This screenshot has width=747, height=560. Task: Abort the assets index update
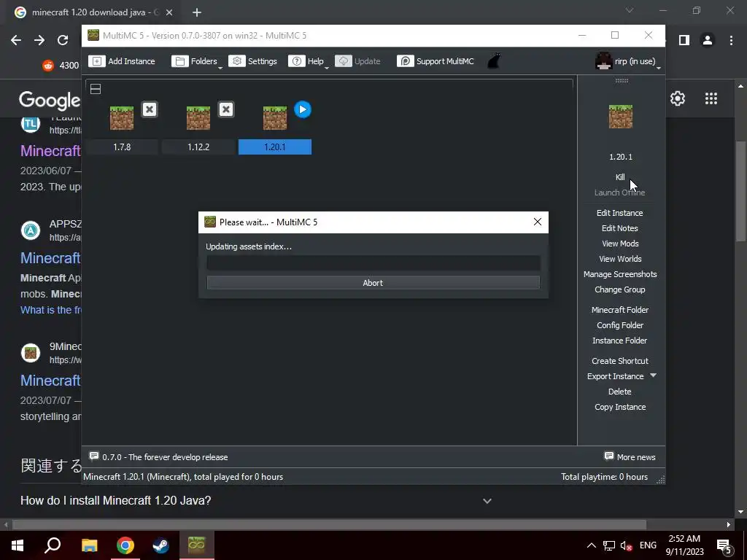click(373, 283)
